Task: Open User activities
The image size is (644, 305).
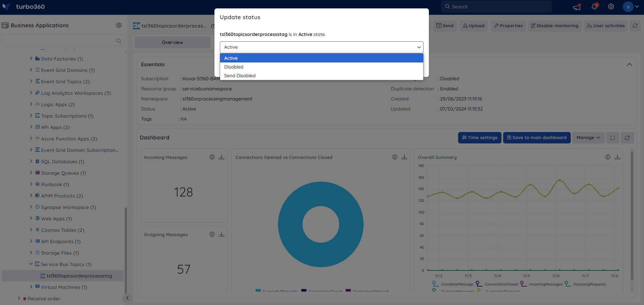Action: 606,26
